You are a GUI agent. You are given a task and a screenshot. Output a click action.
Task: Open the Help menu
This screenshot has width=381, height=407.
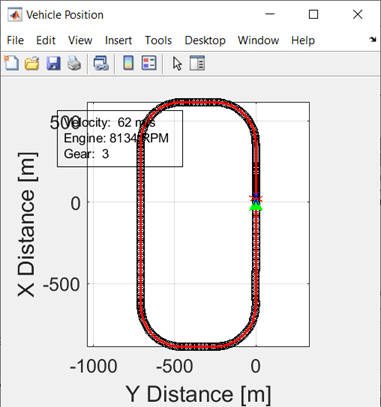click(303, 40)
